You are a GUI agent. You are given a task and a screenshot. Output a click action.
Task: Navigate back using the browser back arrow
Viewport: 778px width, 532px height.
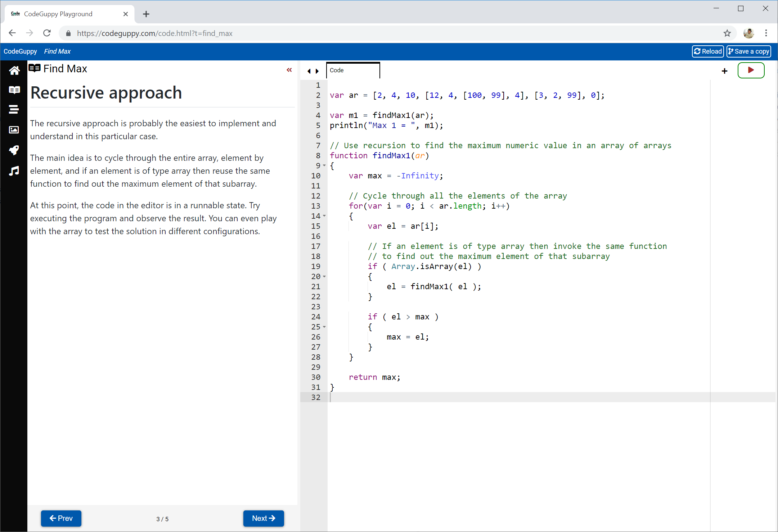click(x=12, y=33)
